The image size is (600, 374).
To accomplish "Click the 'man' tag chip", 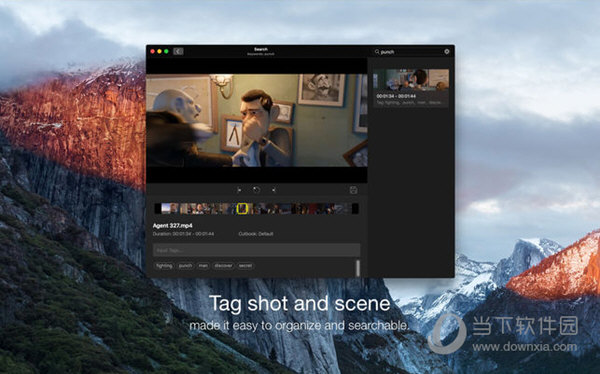I will (x=203, y=266).
